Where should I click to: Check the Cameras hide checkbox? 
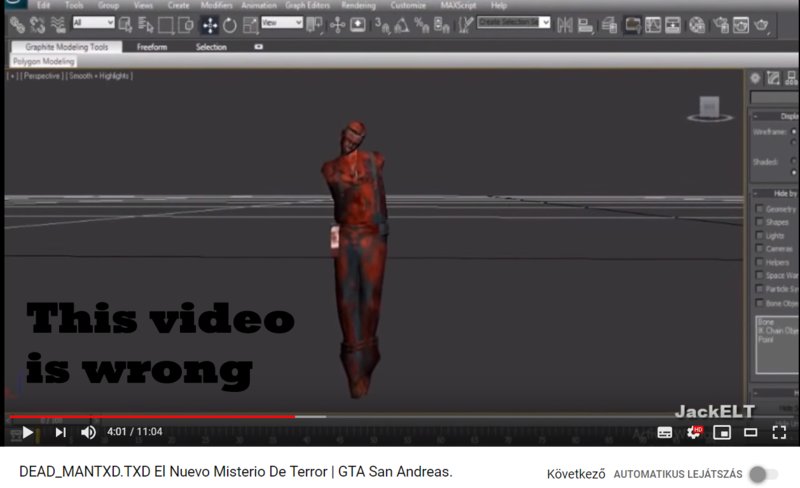point(760,249)
